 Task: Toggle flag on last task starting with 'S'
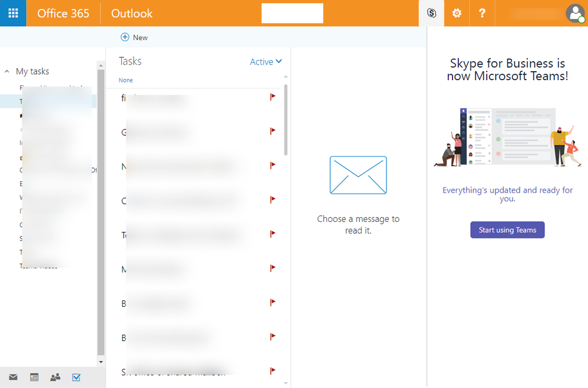click(273, 371)
